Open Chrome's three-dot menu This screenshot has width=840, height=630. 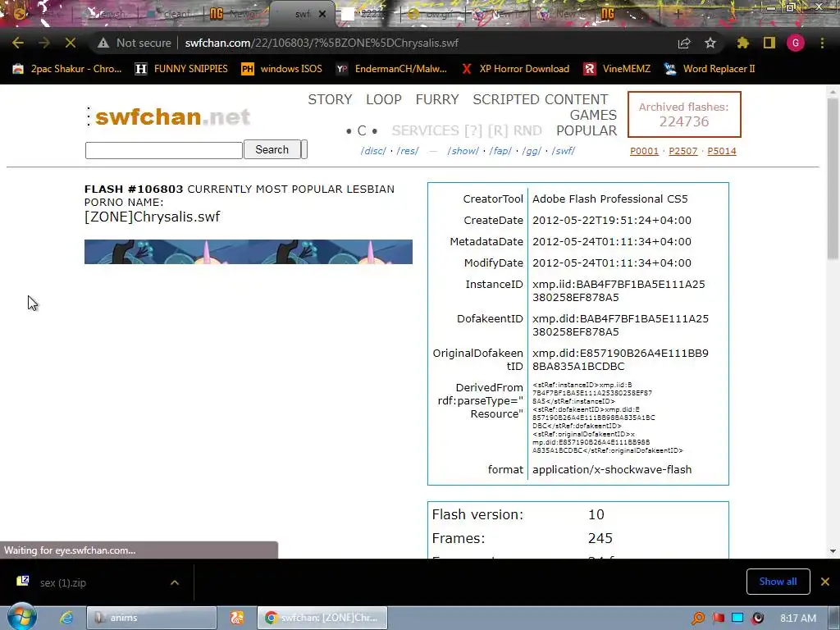[x=822, y=43]
